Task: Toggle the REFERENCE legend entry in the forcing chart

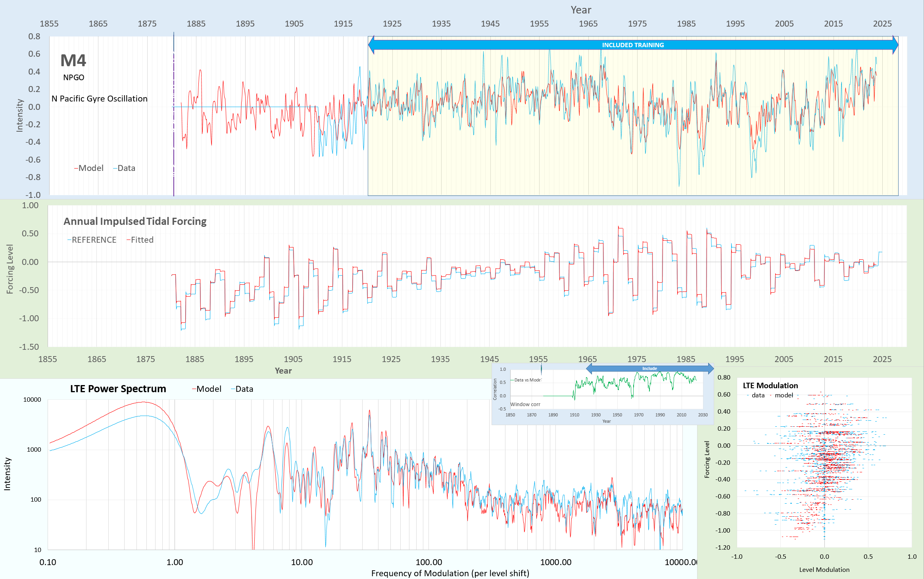Action: pos(93,240)
